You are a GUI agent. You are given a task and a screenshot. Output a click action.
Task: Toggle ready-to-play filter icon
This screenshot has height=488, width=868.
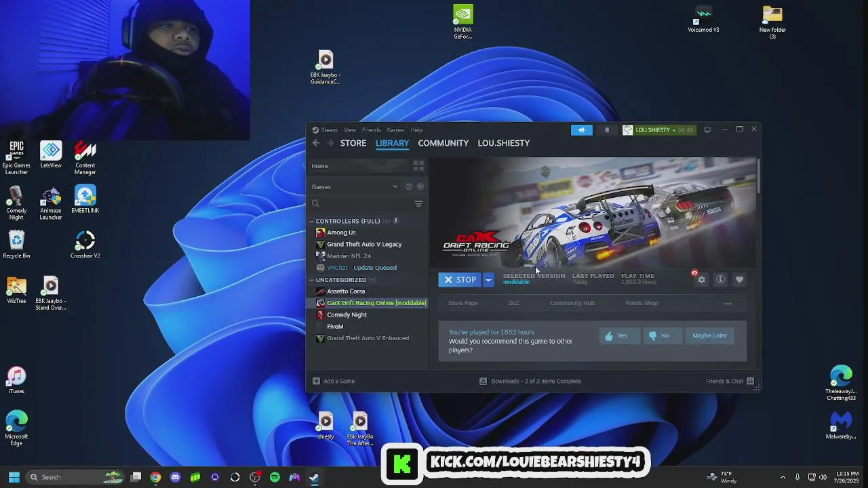420,186
